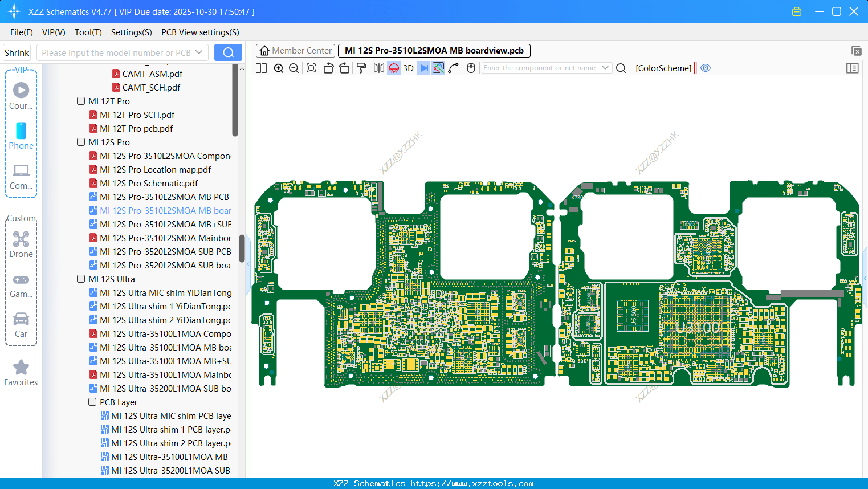Open the split-screen view icon
Viewport: 868px width, 489px height.
(261, 68)
